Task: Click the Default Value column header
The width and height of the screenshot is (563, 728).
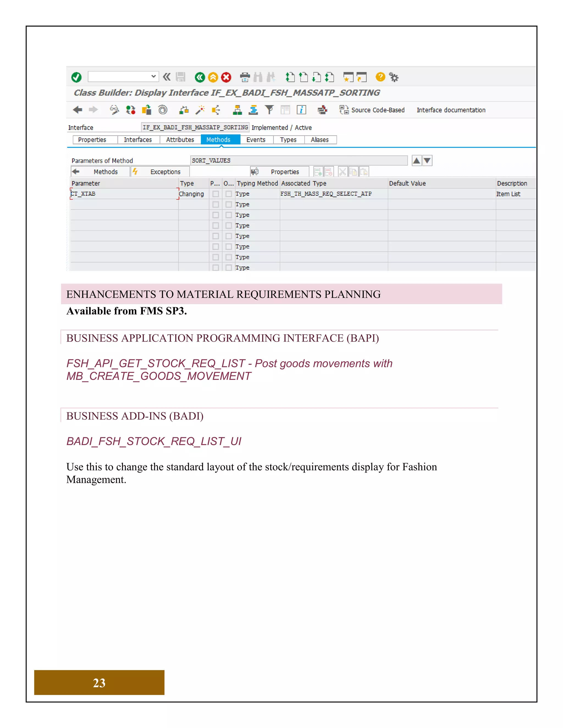Action: pos(441,183)
